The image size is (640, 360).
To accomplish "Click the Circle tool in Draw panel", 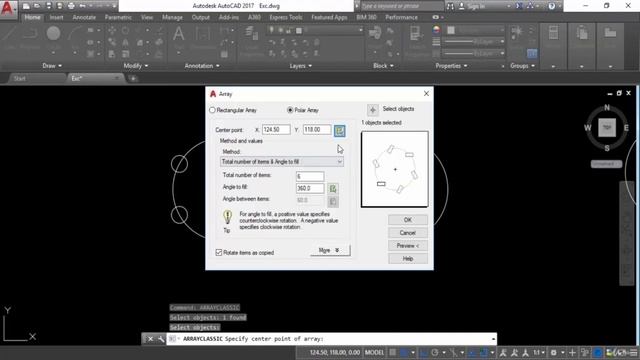I will pos(53,33).
